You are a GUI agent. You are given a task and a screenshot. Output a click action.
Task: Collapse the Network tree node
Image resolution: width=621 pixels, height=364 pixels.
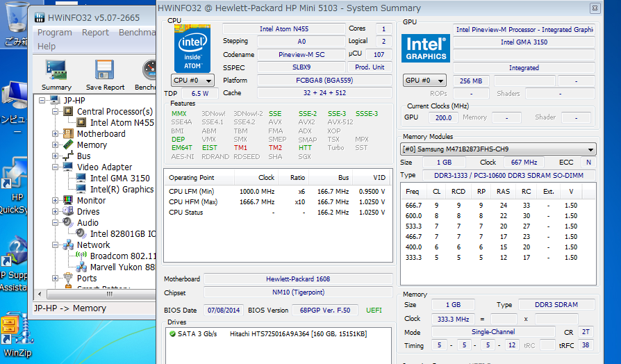(x=55, y=245)
